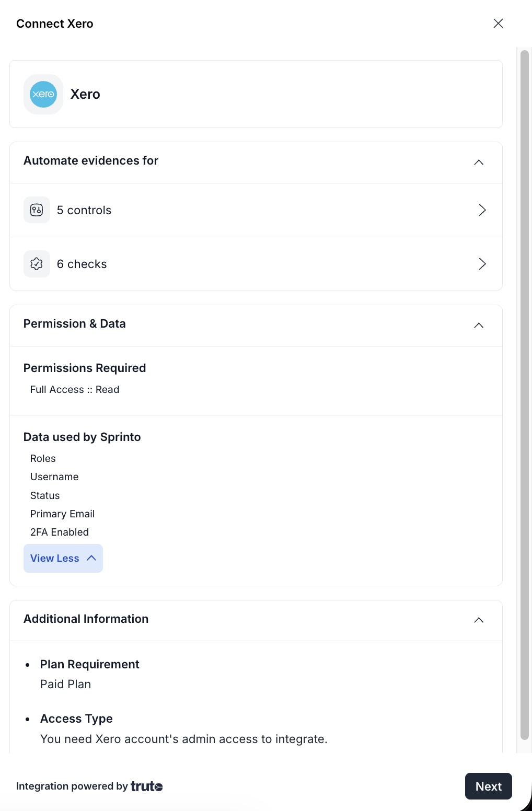
Task: Click the 2FA Enabled data item
Action: tap(60, 532)
